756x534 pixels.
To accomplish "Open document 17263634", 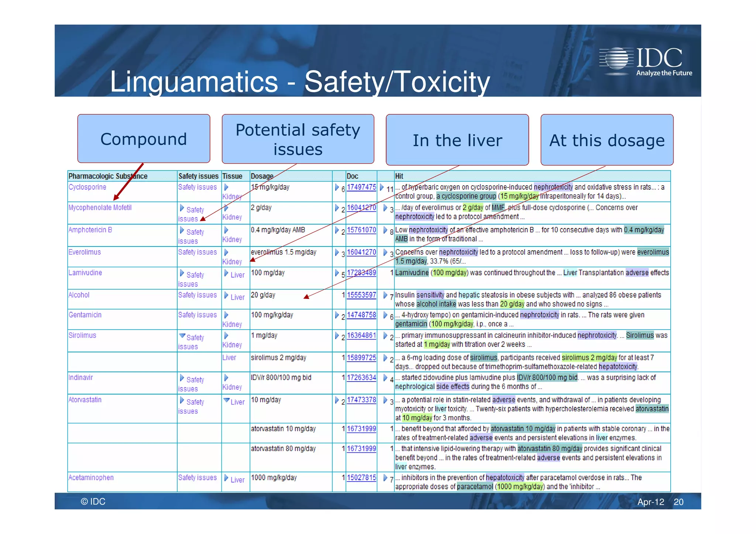I will pyautogui.click(x=361, y=378).
